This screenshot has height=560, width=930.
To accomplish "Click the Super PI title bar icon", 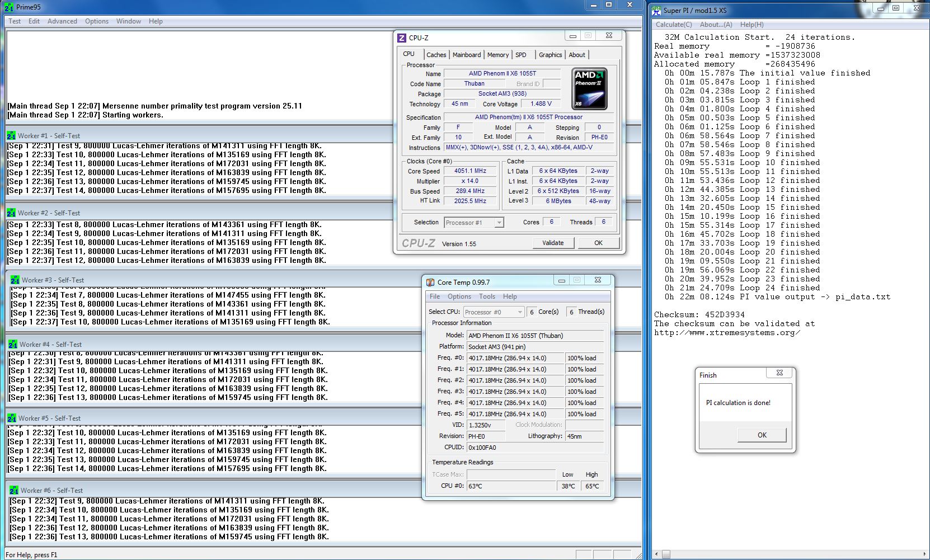I will tap(656, 10).
